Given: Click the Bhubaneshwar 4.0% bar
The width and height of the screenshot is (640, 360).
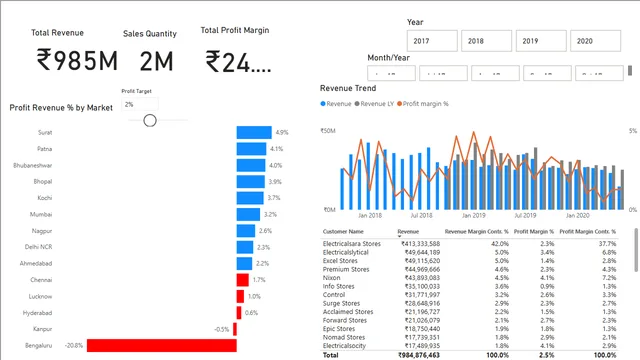Looking at the screenshot, I should 251,165.
